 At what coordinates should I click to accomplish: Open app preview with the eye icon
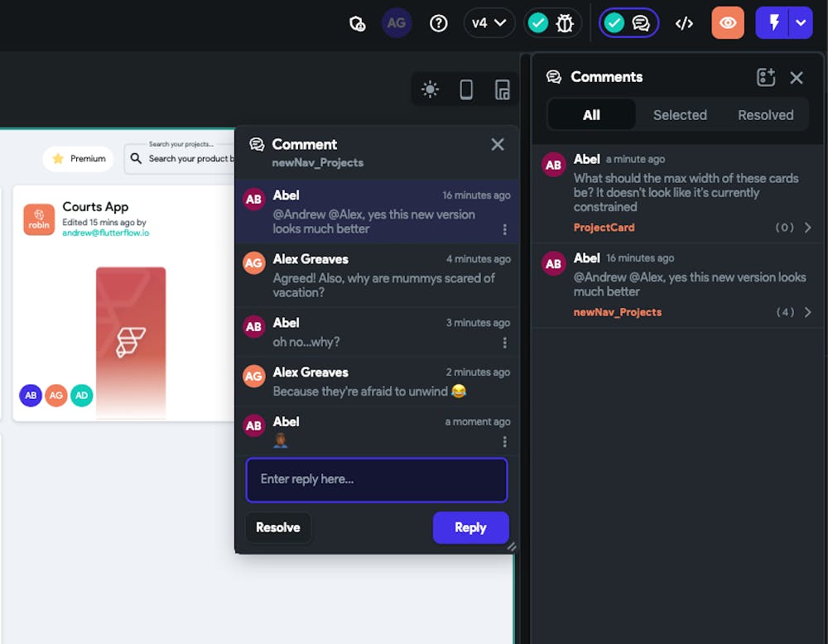coord(728,22)
